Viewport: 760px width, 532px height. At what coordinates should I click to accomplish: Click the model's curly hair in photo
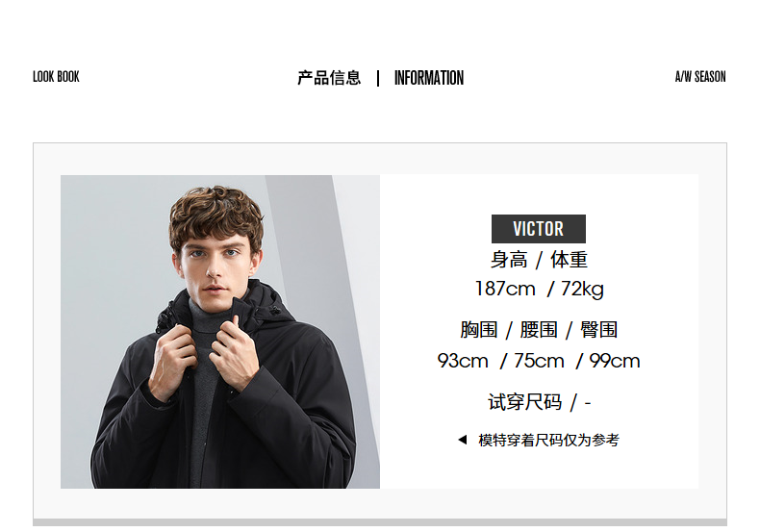[x=215, y=212]
